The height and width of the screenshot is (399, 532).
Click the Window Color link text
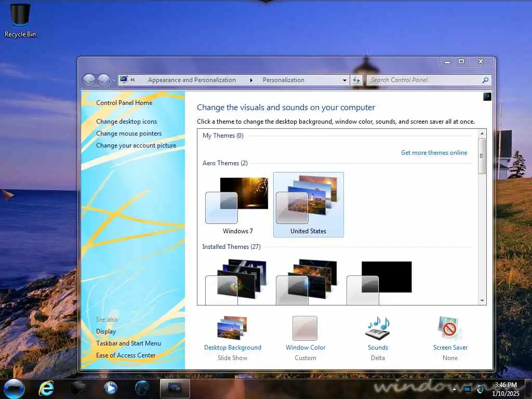(305, 348)
